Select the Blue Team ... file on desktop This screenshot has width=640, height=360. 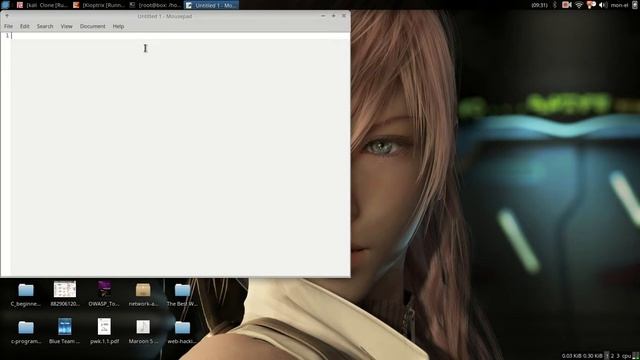coord(64,331)
